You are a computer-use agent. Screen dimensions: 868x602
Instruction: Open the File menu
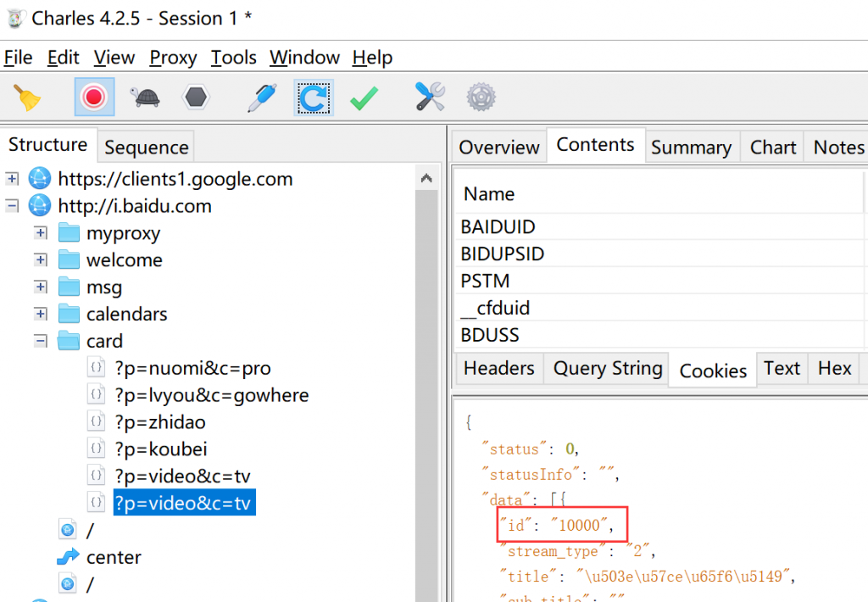(19, 58)
